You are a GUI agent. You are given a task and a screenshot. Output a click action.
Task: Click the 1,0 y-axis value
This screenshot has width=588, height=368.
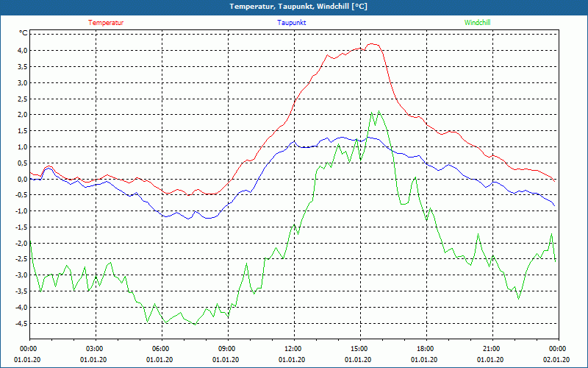click(23, 146)
